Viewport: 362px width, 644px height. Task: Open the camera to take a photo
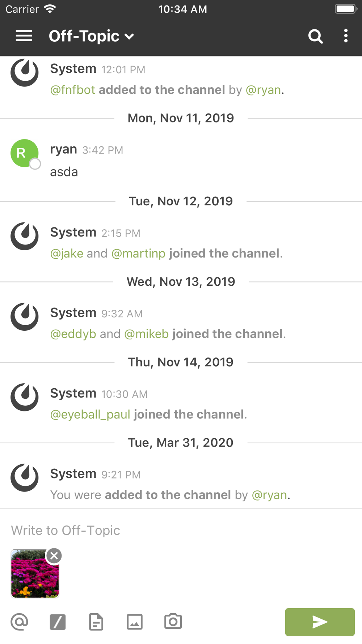[173, 622]
